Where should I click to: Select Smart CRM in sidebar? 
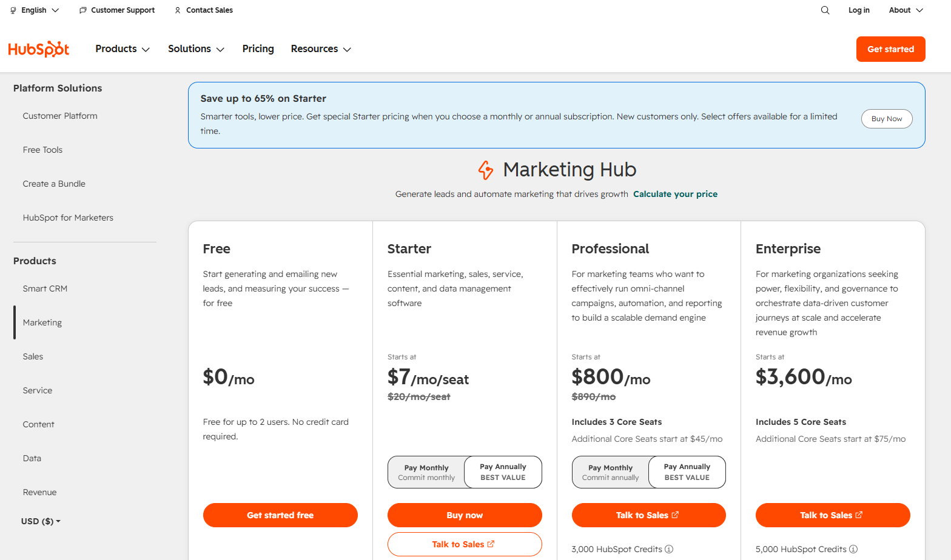(x=45, y=288)
